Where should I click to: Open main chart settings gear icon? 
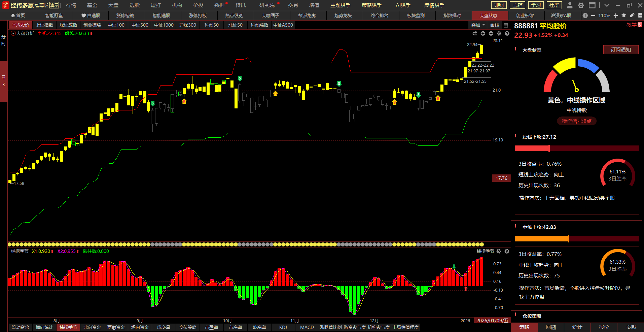[x=499, y=33]
